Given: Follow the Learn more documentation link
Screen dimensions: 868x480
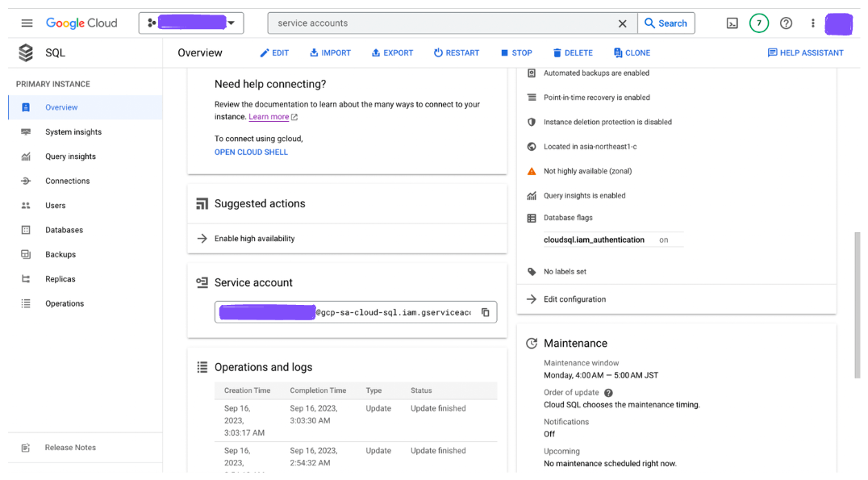Looking at the screenshot, I should pyautogui.click(x=269, y=117).
